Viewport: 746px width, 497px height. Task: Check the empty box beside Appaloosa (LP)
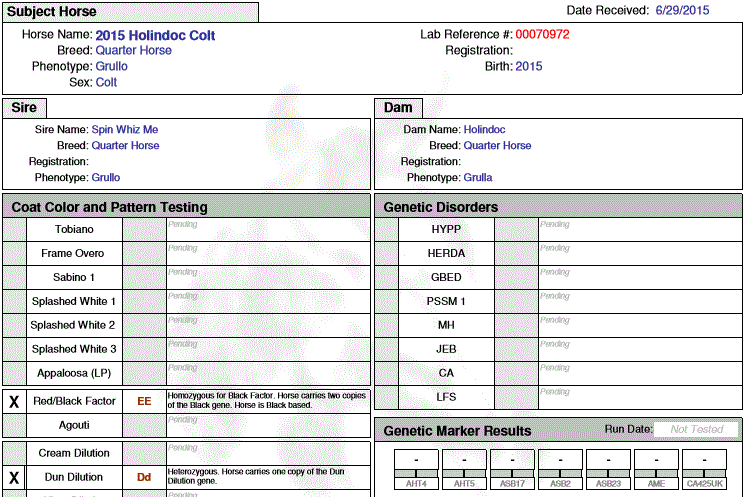pos(14,373)
